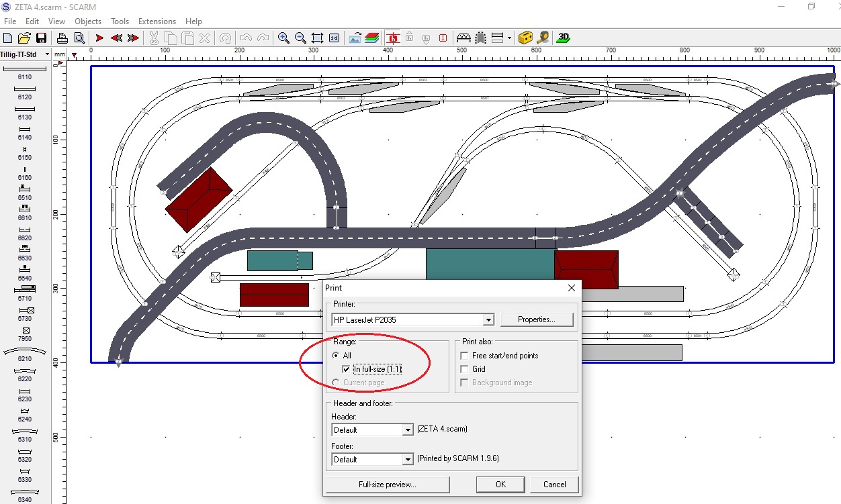Click the Save file icon in toolbar
Screen dimensions: 841x504
(x=42, y=38)
